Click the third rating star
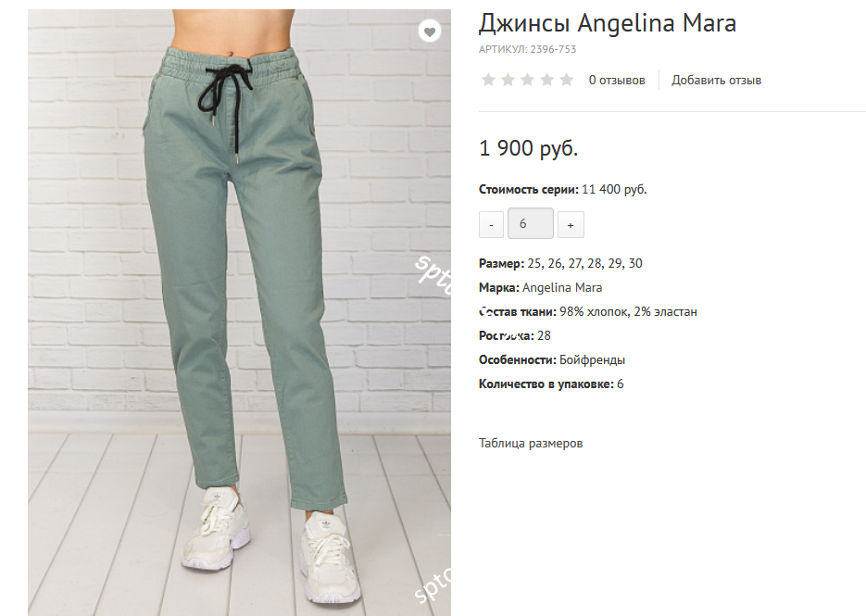The image size is (866, 616). coord(527,80)
